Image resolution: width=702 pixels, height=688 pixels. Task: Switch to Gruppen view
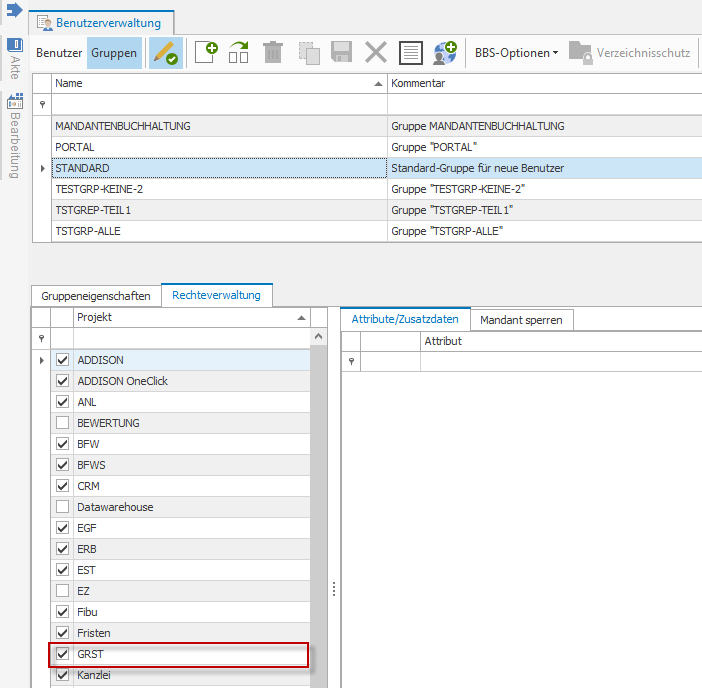114,53
